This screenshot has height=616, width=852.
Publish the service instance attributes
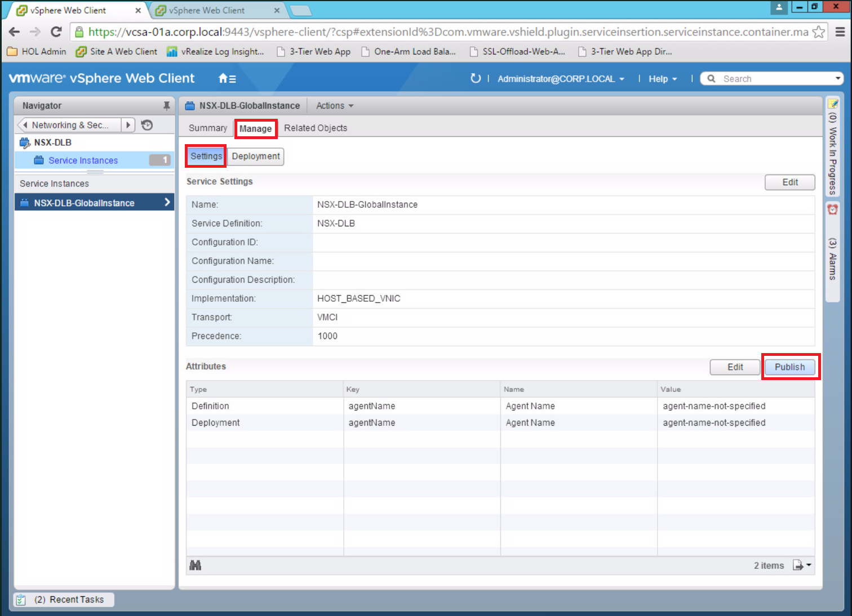pyautogui.click(x=789, y=367)
